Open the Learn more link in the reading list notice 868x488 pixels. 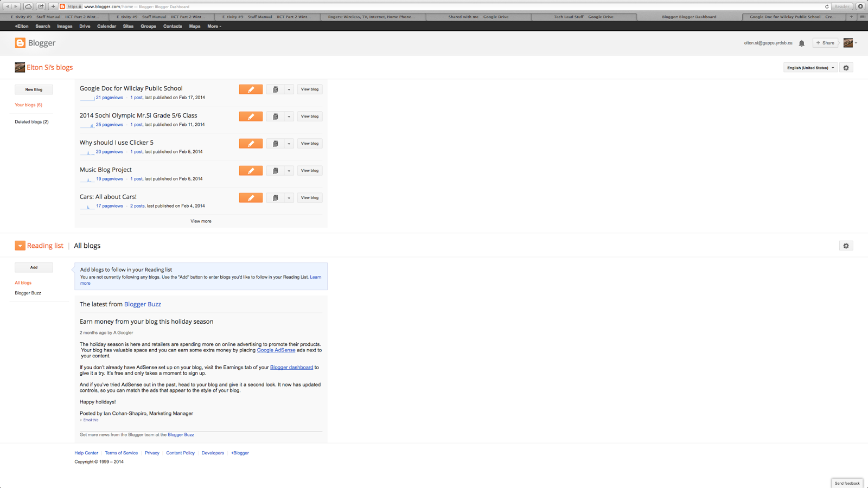click(x=201, y=280)
